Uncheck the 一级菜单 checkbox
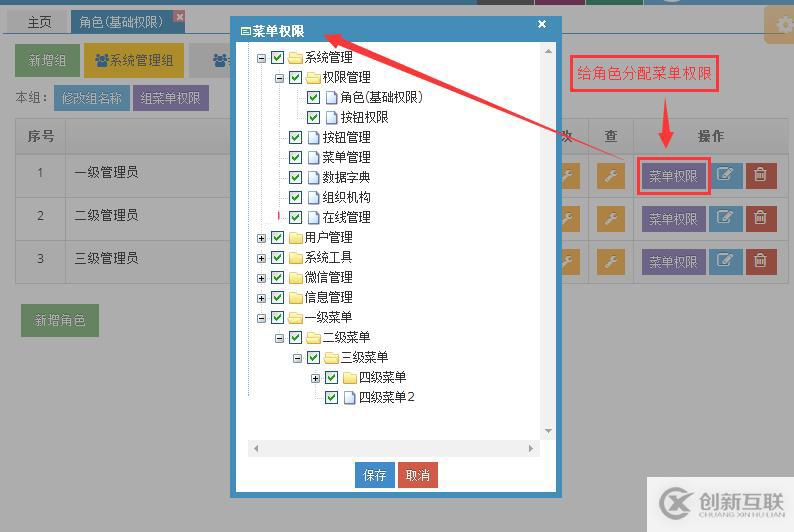The image size is (794, 532). pyautogui.click(x=277, y=318)
